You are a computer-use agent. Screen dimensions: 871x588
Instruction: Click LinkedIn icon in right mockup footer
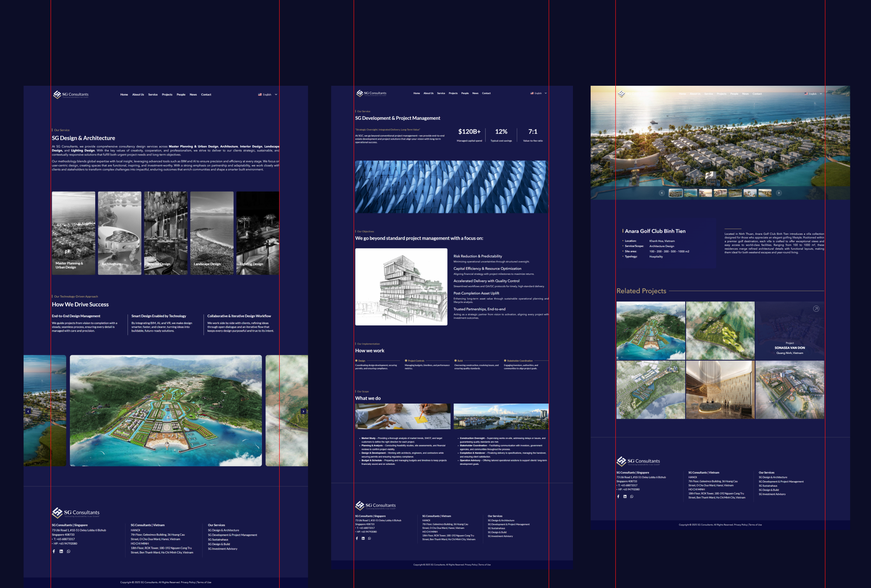tap(625, 496)
